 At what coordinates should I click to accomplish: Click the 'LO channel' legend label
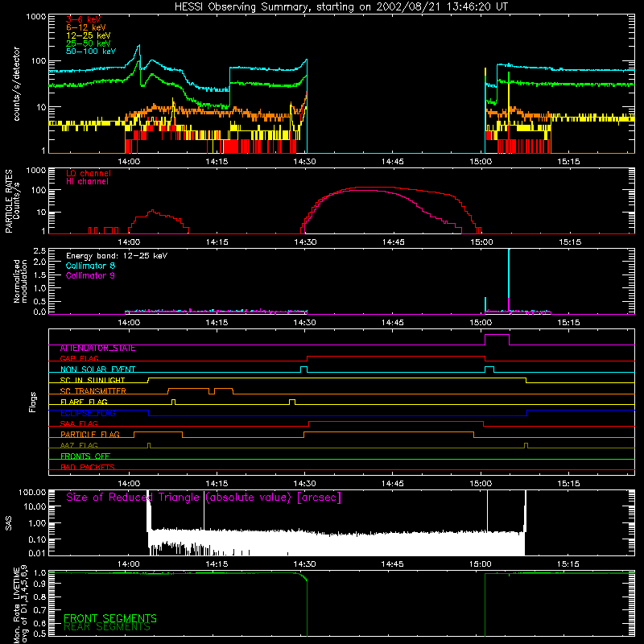(x=89, y=173)
